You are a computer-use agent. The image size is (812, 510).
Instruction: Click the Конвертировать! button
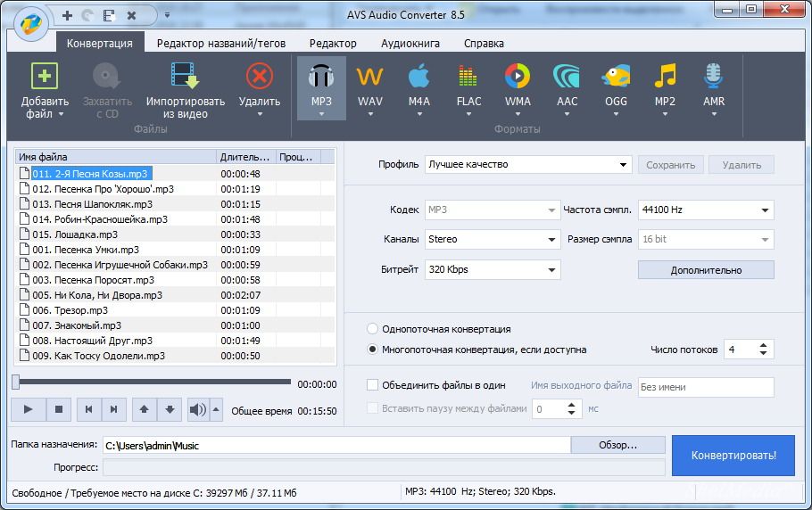[733, 456]
